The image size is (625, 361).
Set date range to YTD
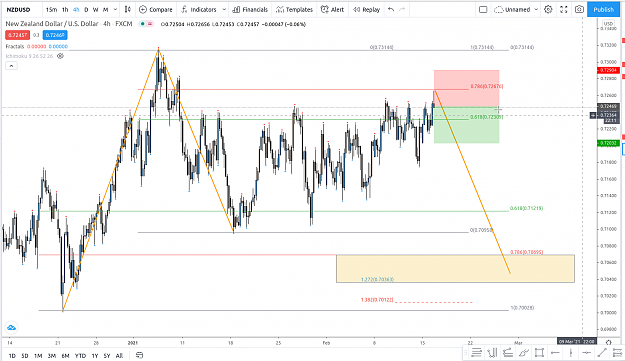point(81,355)
